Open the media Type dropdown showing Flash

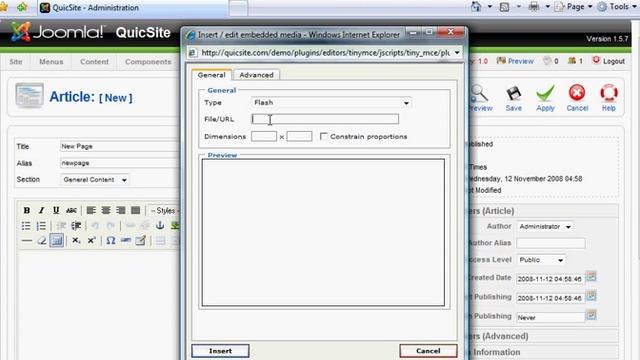(331, 102)
